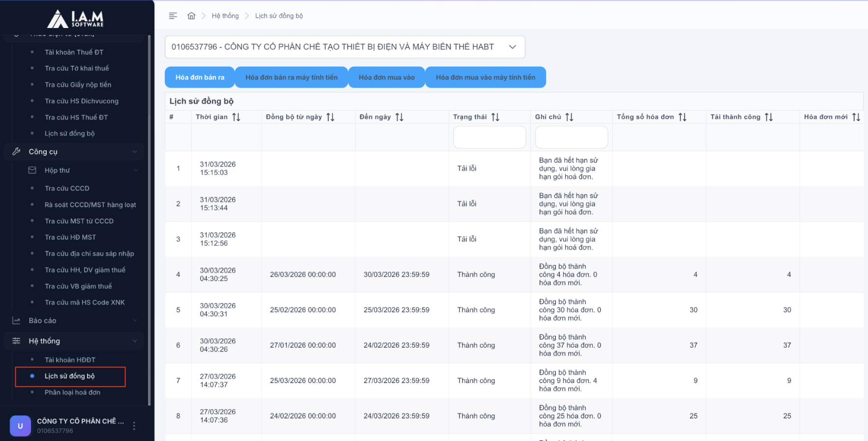The image size is (868, 441).
Task: Open the company selection dropdown
Action: point(345,47)
